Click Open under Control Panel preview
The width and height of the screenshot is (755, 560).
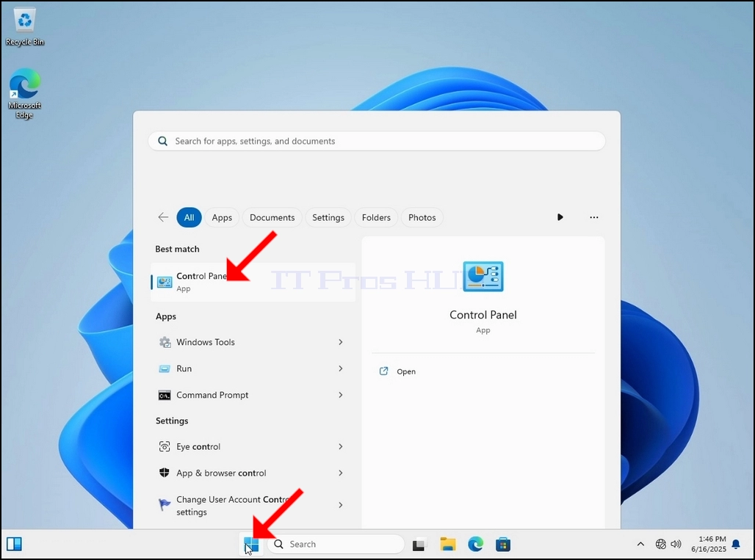tap(406, 371)
